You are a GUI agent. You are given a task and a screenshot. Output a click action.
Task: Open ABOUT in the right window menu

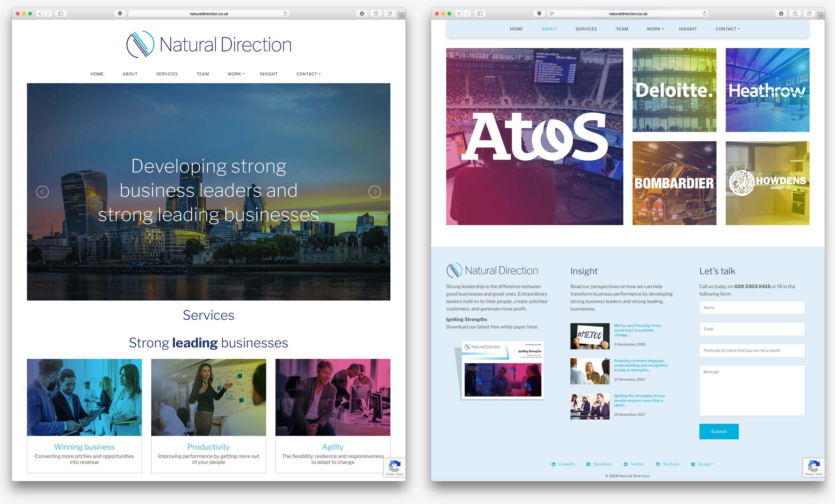click(549, 29)
